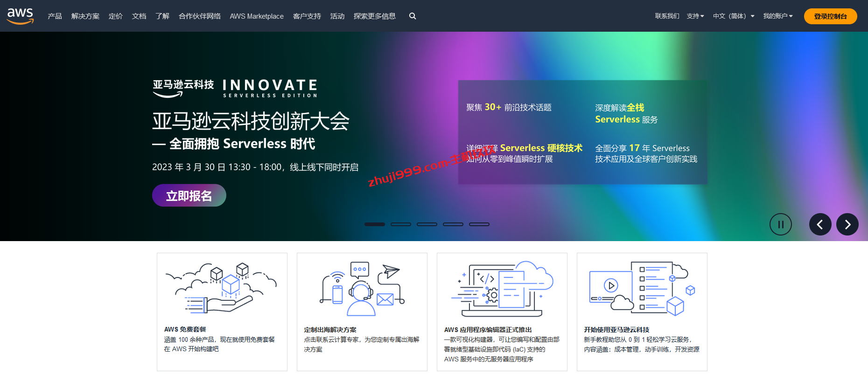Open the AWS 免费套餐 card title

185,329
